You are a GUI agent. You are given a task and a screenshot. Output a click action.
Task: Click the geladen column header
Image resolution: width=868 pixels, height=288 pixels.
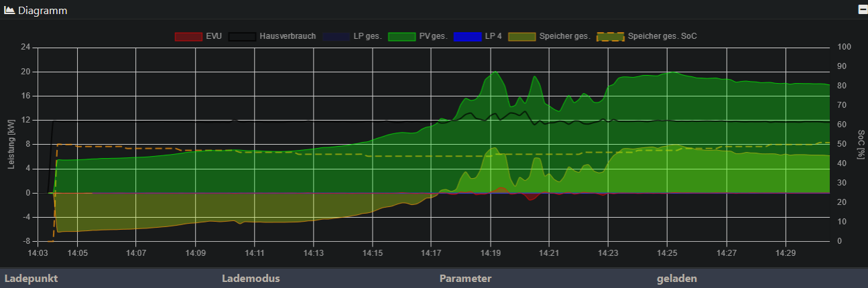[x=677, y=279]
